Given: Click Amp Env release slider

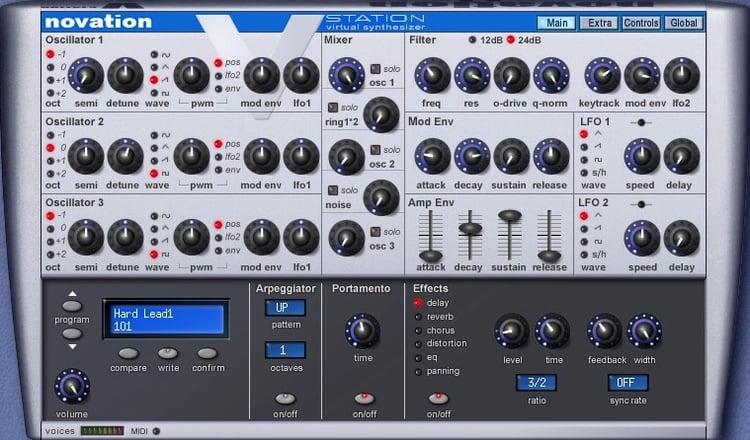Looking at the screenshot, I should tap(550, 255).
